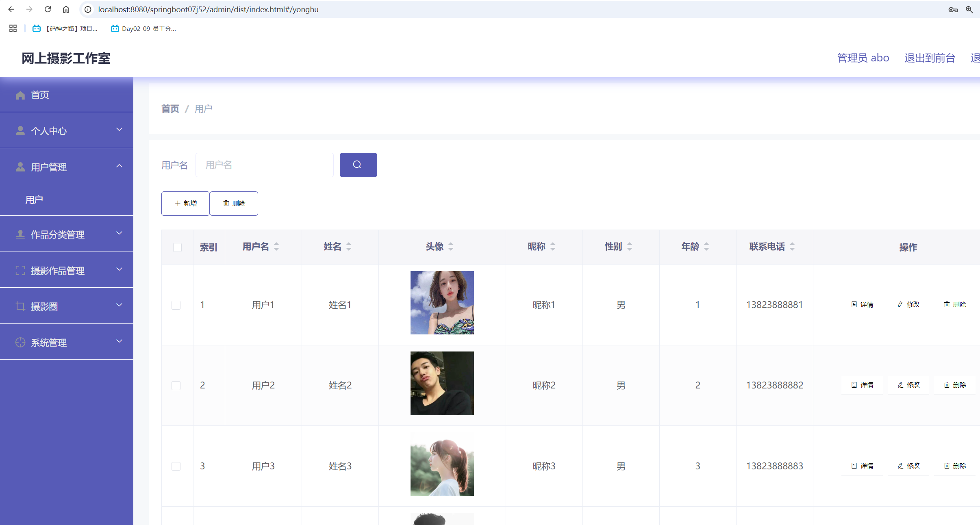Check the checkbox for 用户2 row
This screenshot has height=525, width=980.
(176, 385)
